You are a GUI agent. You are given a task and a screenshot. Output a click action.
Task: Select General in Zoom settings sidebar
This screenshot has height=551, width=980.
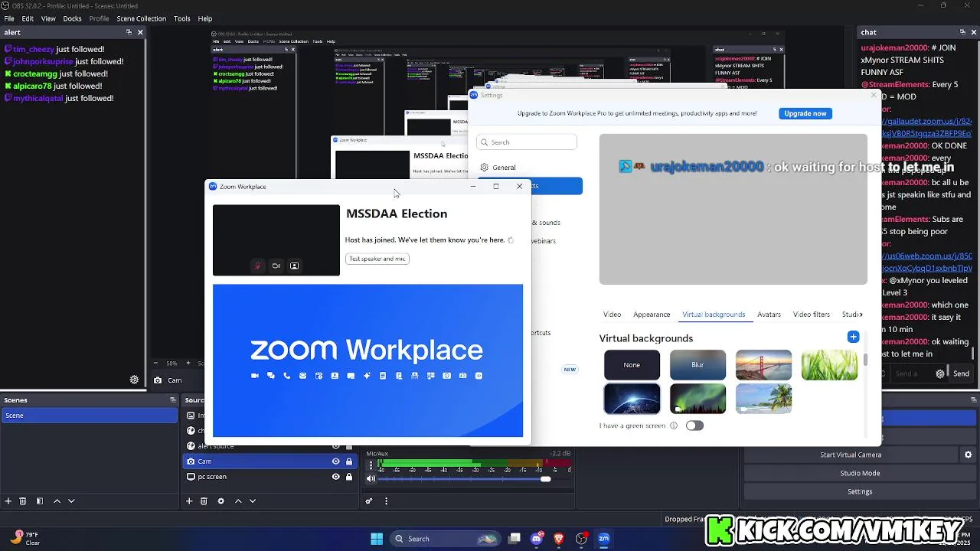coord(504,168)
